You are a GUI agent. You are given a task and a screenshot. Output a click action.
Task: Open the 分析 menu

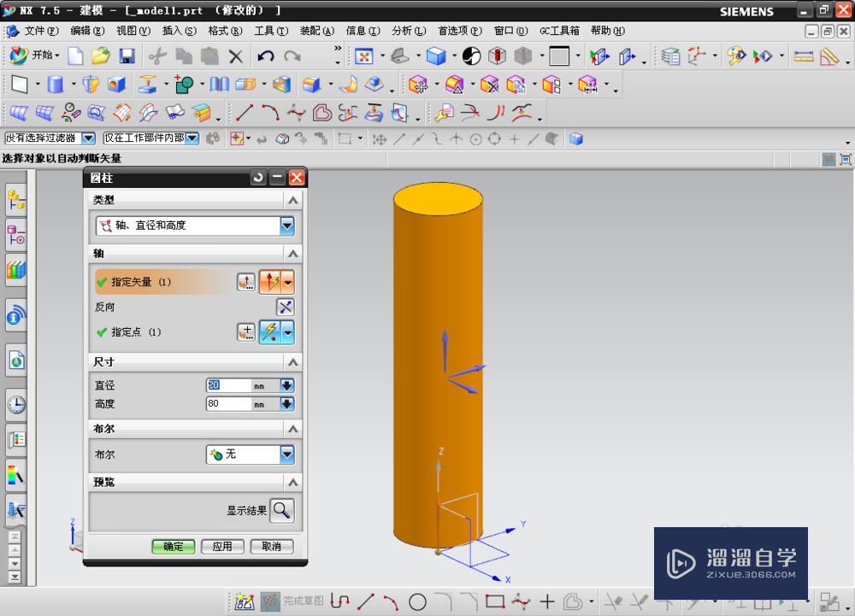tap(409, 31)
